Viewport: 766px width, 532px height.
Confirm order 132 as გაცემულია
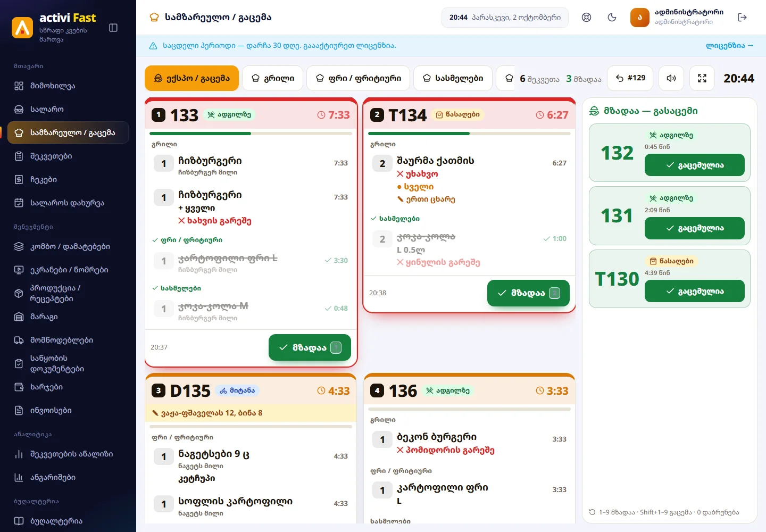click(695, 165)
